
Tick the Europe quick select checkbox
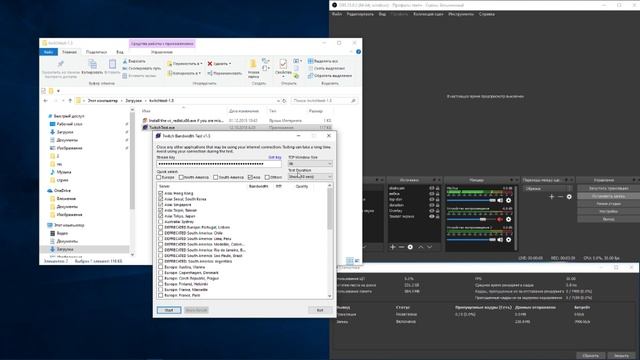point(159,177)
